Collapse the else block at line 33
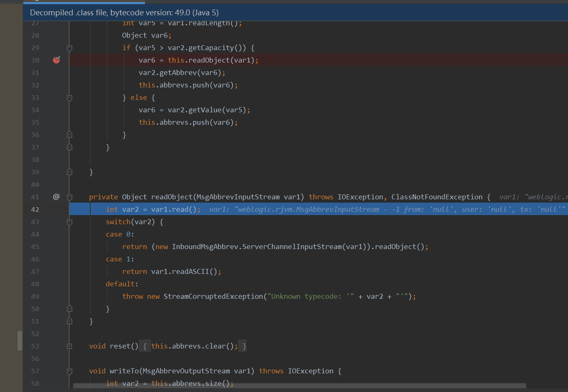 [x=70, y=98]
